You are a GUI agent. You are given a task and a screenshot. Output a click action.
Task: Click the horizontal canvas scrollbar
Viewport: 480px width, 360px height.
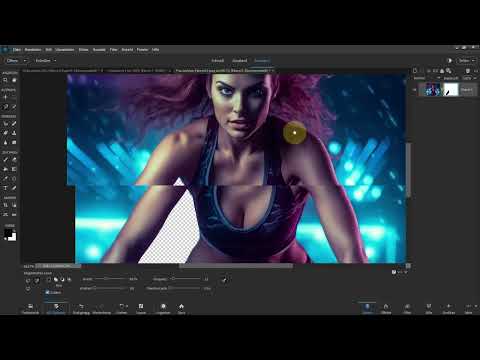[236, 266]
